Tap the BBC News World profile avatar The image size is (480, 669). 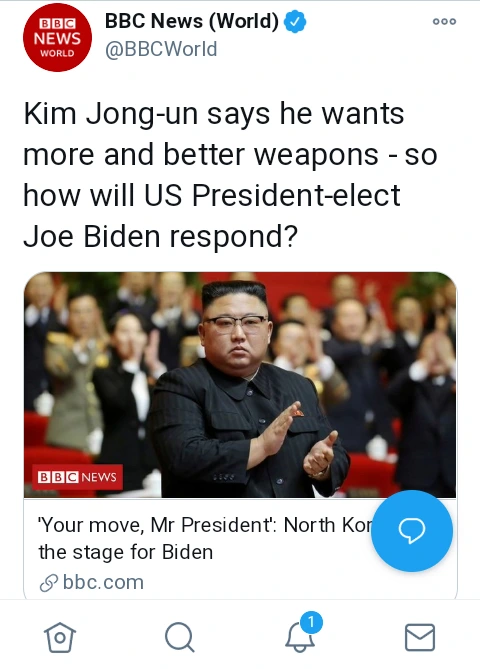pyautogui.click(x=57, y=38)
